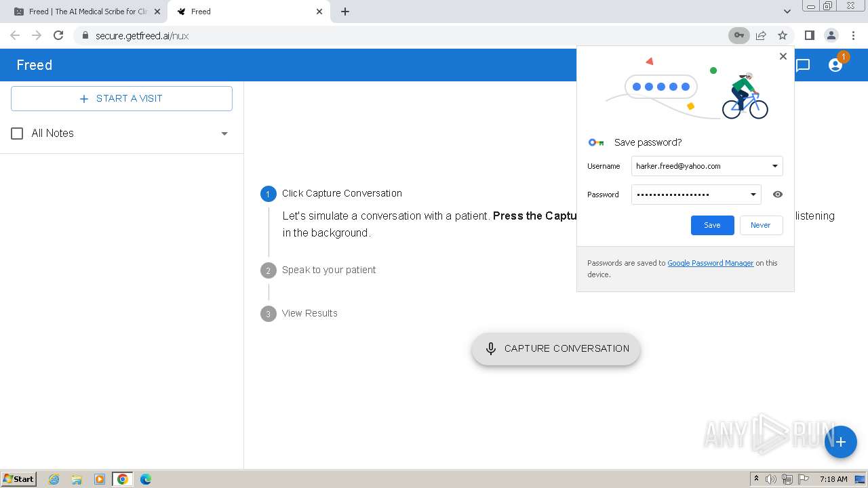Open volume control in system tray
Image resolution: width=868 pixels, height=488 pixels.
point(771,479)
